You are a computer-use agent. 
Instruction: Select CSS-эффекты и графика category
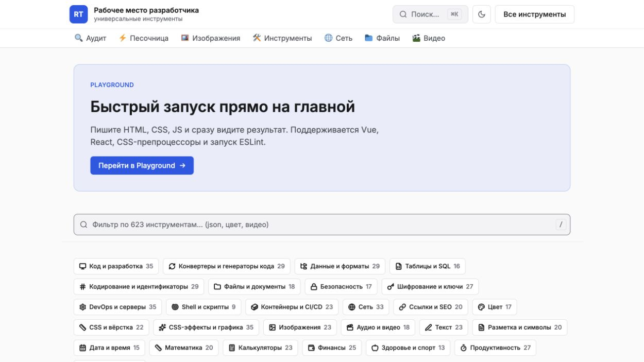pyautogui.click(x=206, y=327)
